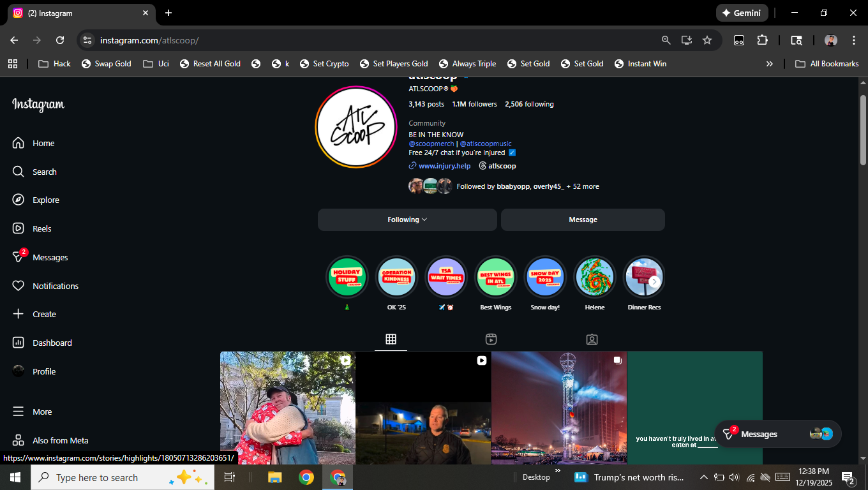Open File Explorer from taskbar
Image resolution: width=868 pixels, height=490 pixels.
(x=275, y=477)
